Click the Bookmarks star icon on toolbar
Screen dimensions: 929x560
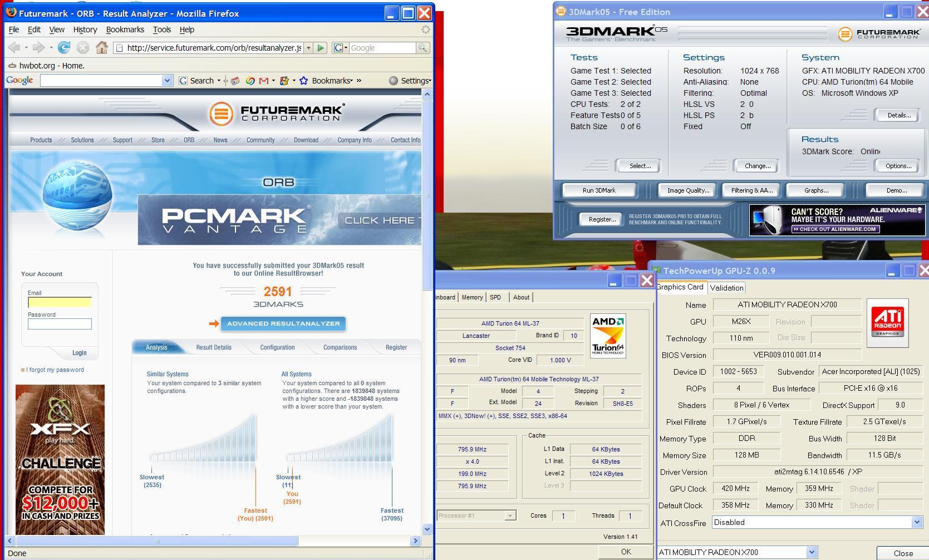pos(304,81)
